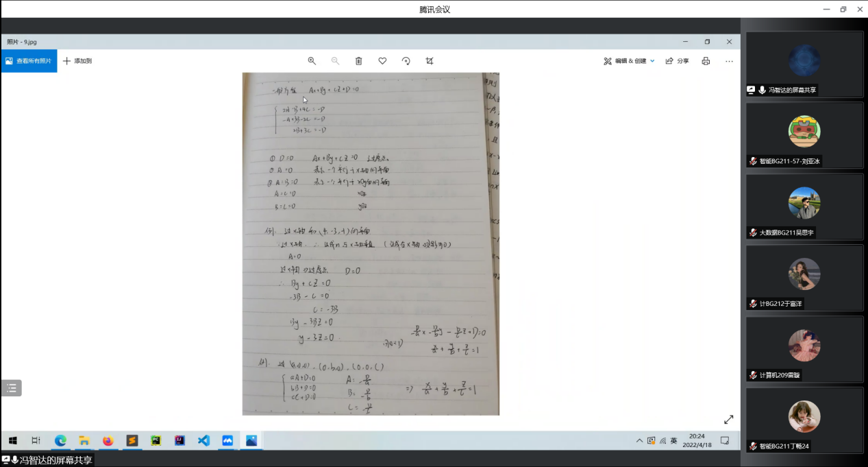Click the zoom in magnifier icon
This screenshot has height=467, width=868.
click(312, 61)
